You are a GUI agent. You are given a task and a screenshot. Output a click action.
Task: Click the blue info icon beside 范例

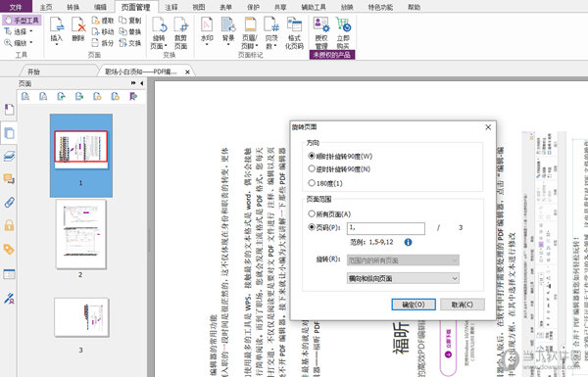click(x=408, y=242)
